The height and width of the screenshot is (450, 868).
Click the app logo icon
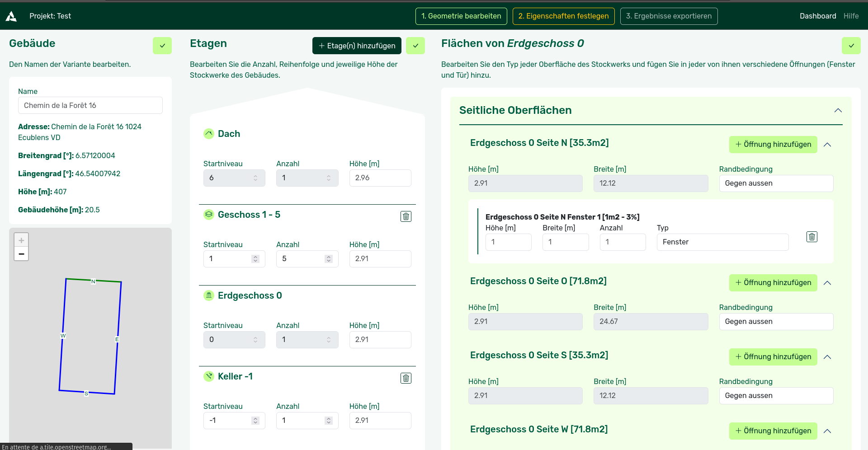[11, 16]
